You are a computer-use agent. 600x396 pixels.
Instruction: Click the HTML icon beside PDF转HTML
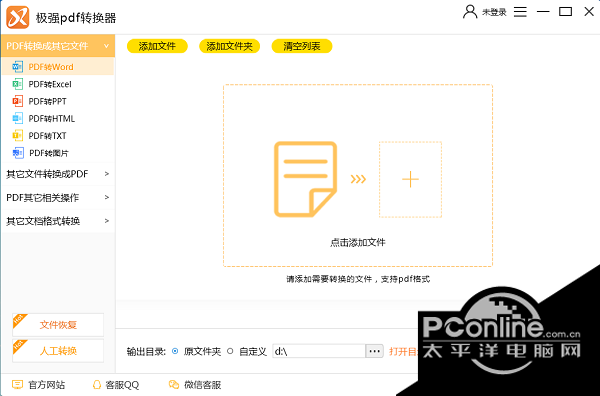pos(17,119)
